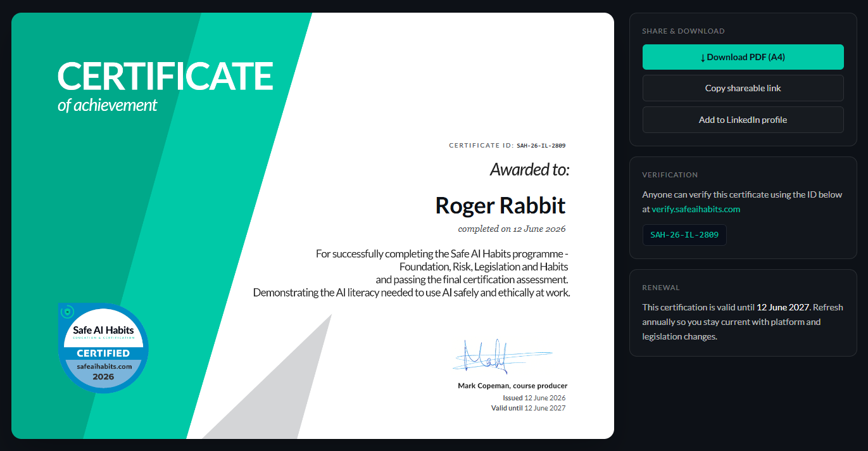
Task: Click the 'Awarded to:' text
Action: coord(530,170)
